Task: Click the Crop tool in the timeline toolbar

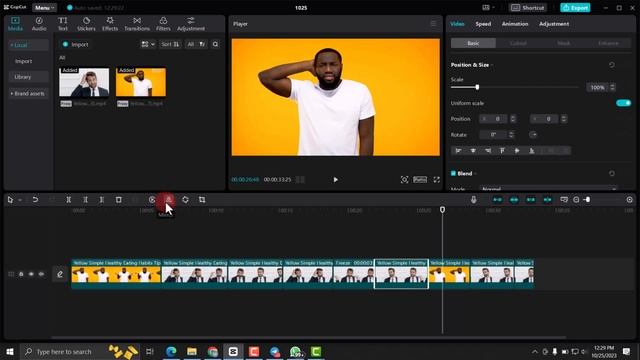Action: pyautogui.click(x=202, y=200)
